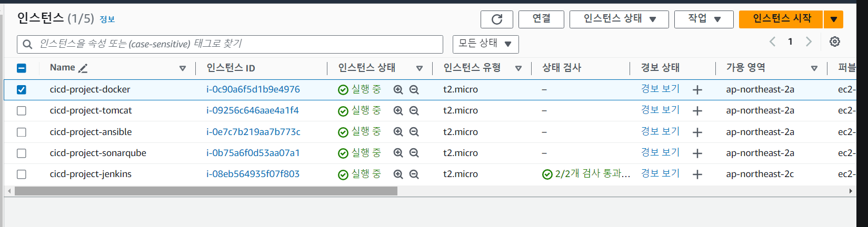Add alarm plus for cicd-project-tomcat

[x=697, y=111]
